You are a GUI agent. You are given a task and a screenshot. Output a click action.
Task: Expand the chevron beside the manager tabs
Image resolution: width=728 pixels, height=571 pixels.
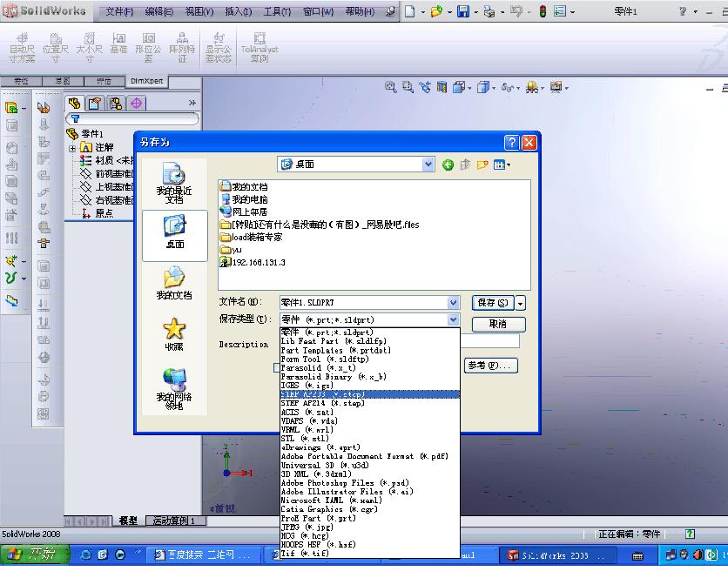pos(192,103)
